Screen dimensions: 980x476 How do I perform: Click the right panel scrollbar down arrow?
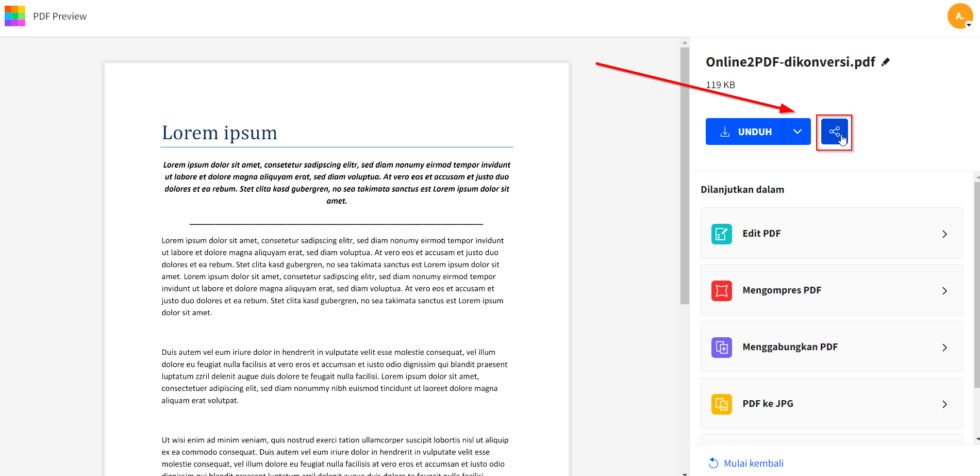(x=977, y=439)
